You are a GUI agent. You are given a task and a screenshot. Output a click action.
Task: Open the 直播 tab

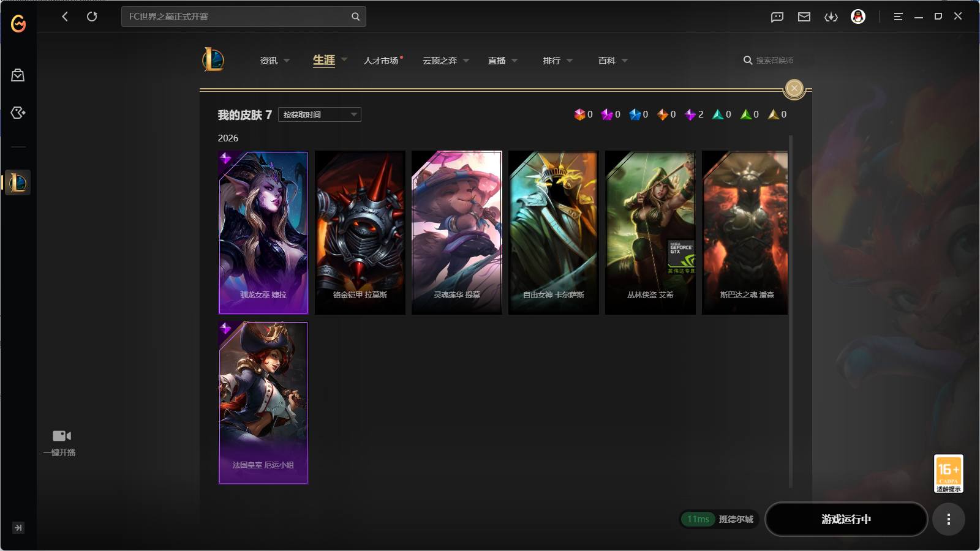497,61
